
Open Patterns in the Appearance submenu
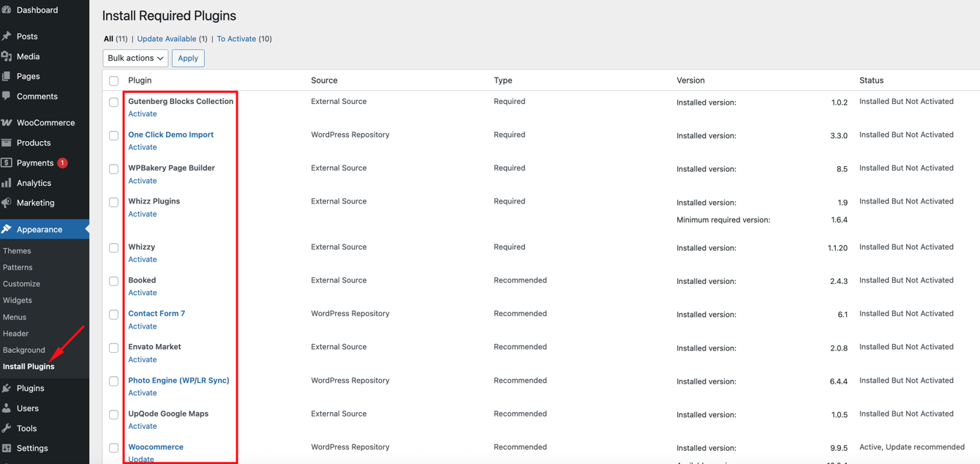click(18, 267)
